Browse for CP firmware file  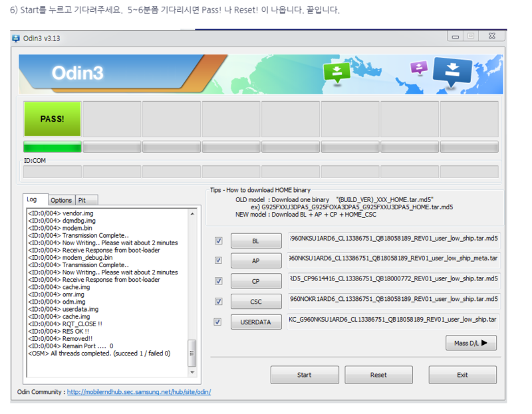click(256, 281)
